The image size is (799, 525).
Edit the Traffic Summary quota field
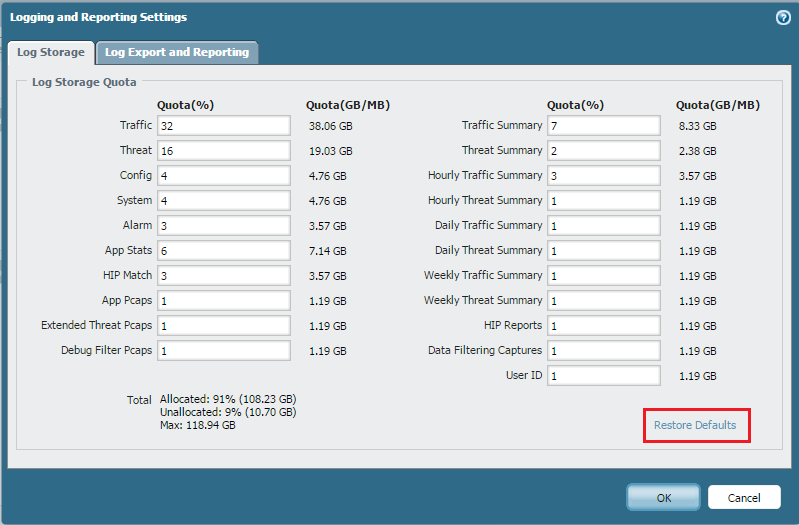coord(604,125)
